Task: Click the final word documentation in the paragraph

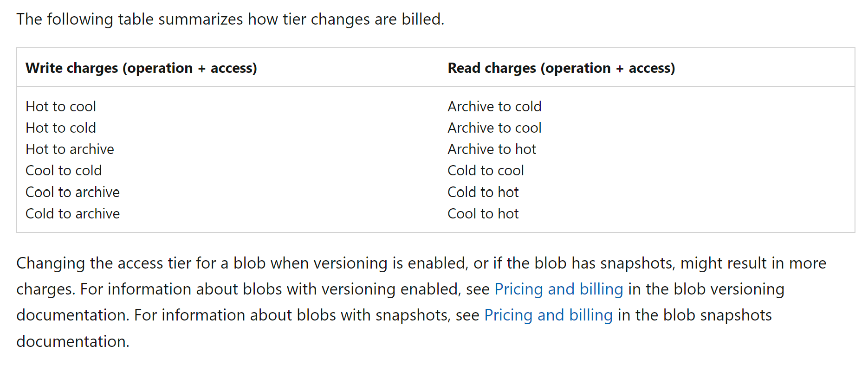Action: tap(73, 341)
